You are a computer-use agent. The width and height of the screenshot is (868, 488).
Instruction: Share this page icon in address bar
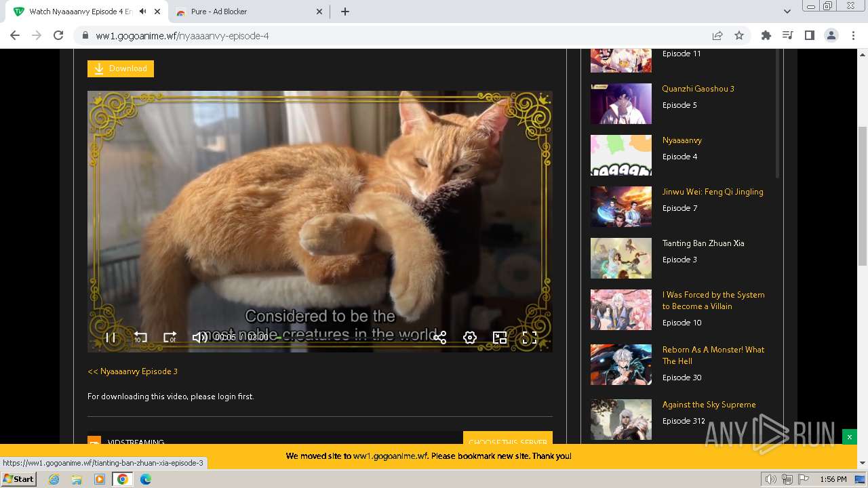[717, 36]
